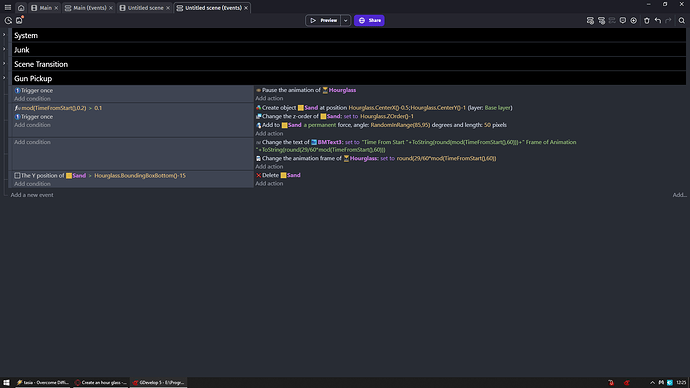Open the hamburger main menu
690x388 pixels.
(x=7, y=7)
